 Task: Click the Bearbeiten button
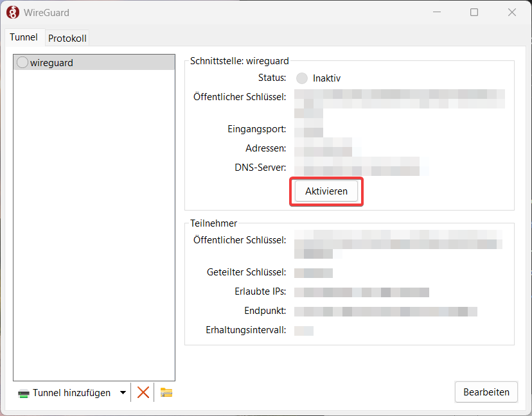click(486, 392)
